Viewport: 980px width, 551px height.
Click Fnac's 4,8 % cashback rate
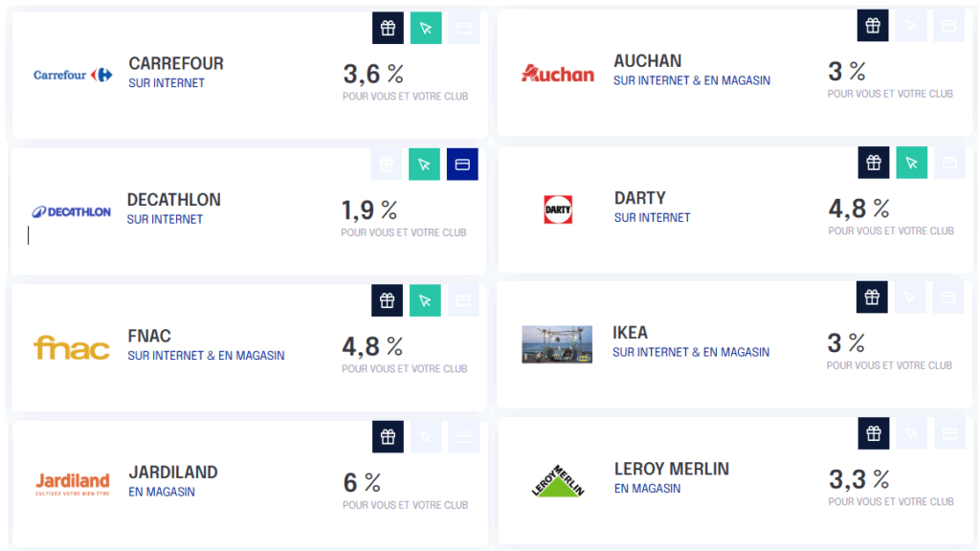click(372, 346)
